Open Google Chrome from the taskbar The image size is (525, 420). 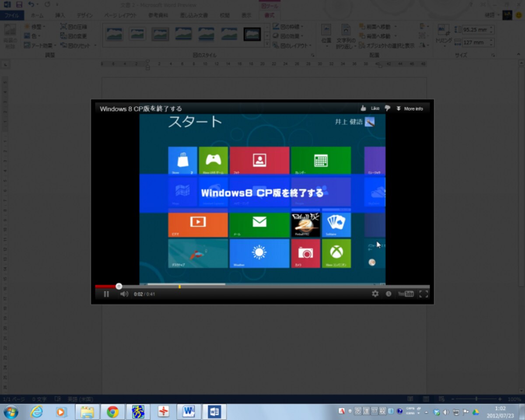point(113,412)
